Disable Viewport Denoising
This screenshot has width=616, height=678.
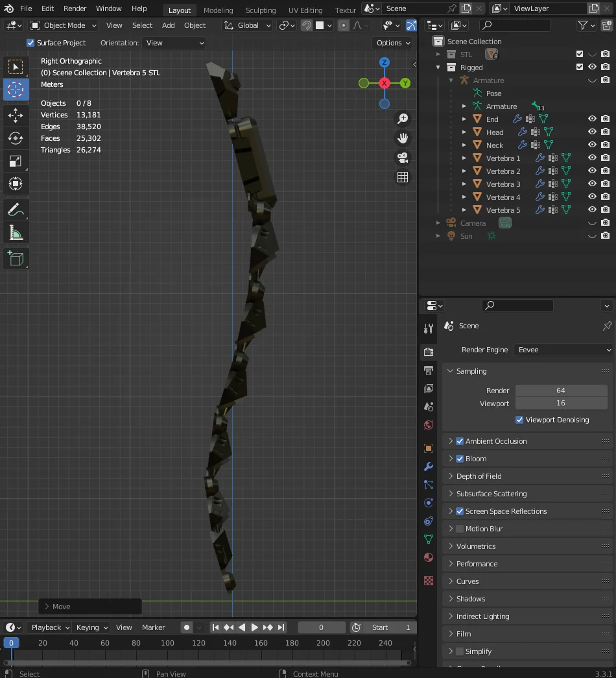point(519,420)
